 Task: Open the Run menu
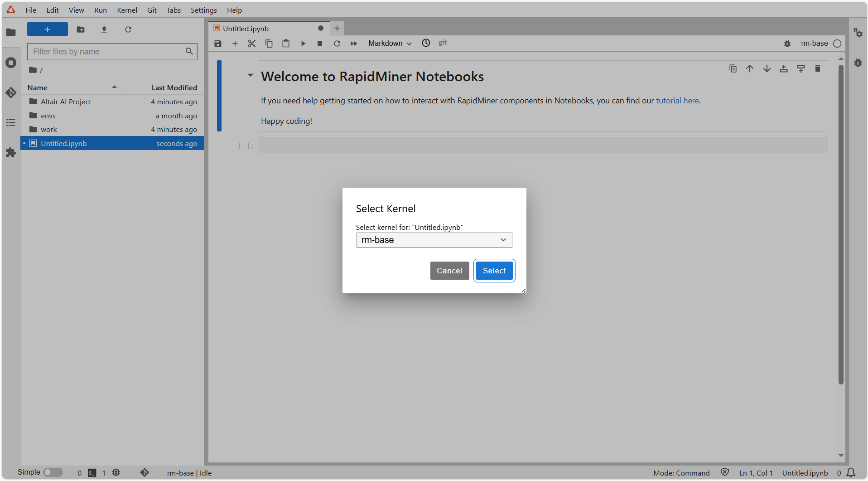point(101,10)
